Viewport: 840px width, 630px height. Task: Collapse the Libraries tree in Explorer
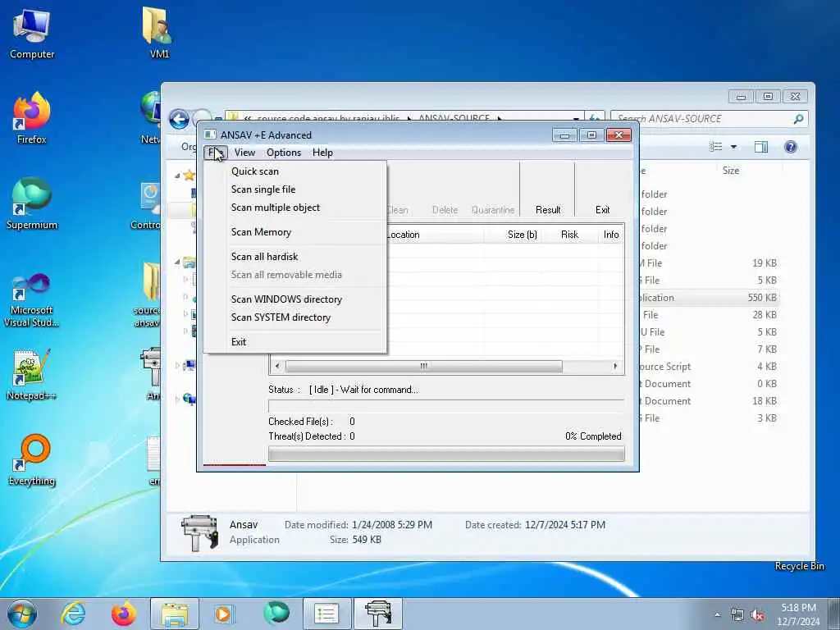coord(177,262)
